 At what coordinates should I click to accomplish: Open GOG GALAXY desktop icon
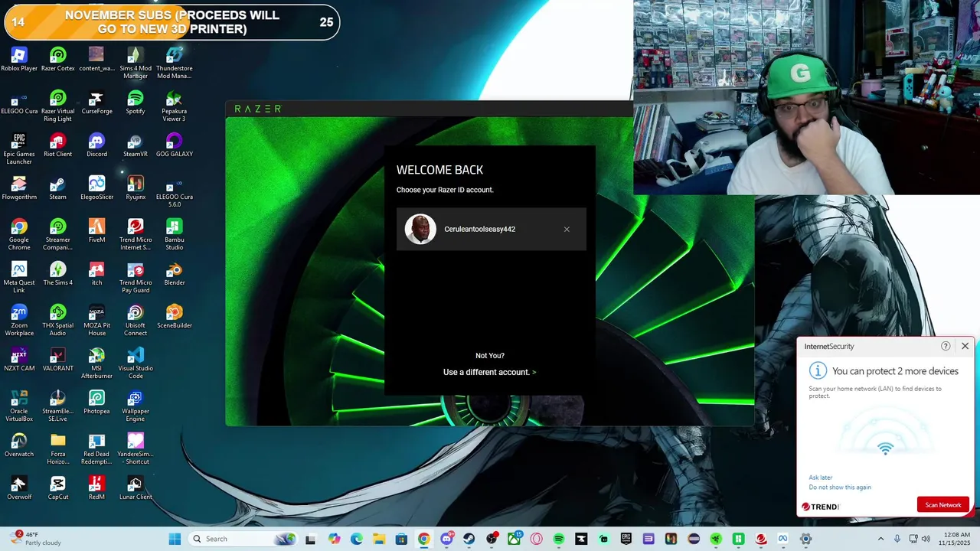174,145
